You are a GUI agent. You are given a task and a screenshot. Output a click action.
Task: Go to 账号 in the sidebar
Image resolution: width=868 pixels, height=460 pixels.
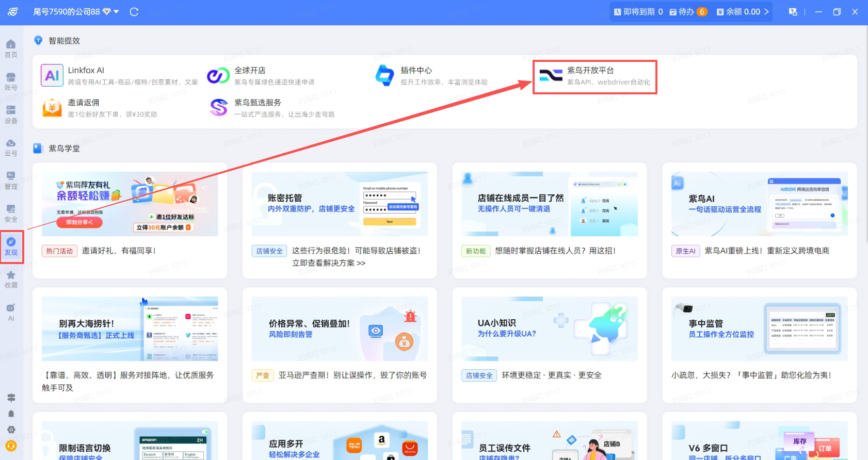pos(11,82)
